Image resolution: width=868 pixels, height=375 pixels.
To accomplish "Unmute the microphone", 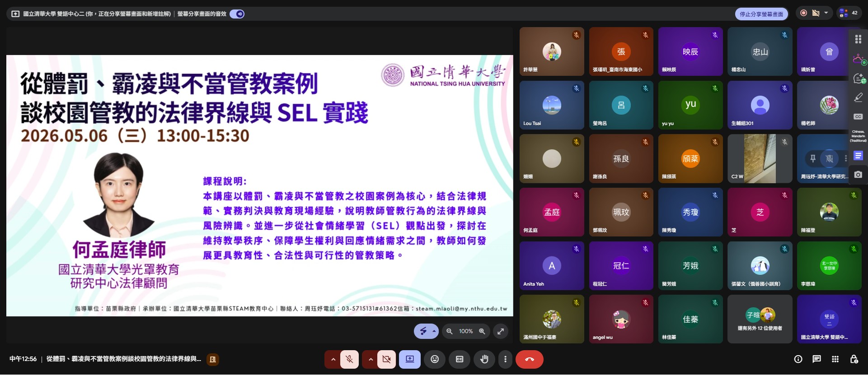I will point(349,360).
